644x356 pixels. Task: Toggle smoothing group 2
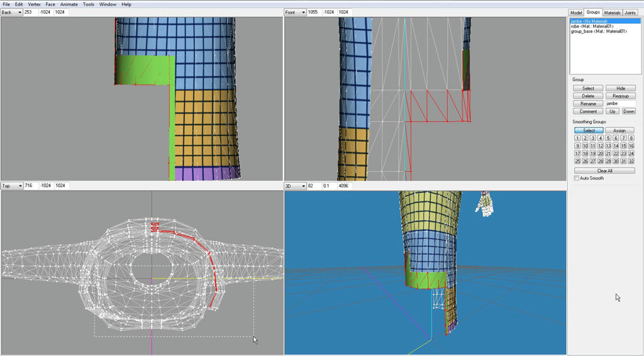click(x=585, y=138)
